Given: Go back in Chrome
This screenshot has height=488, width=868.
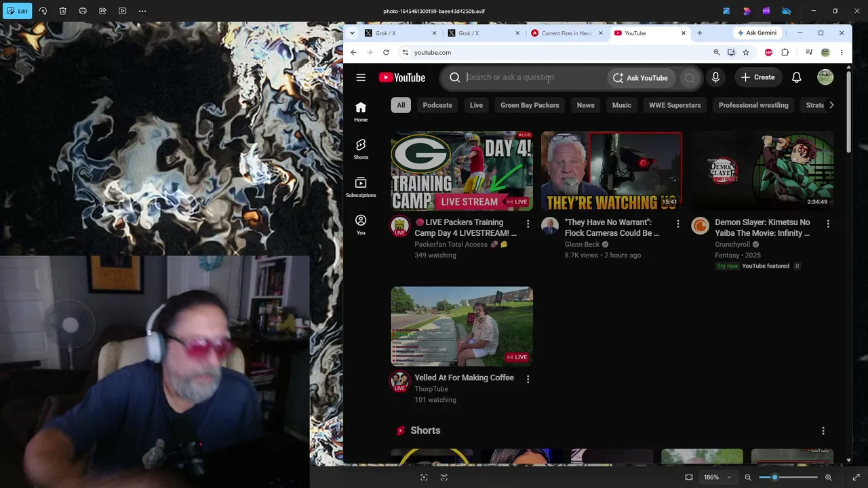Looking at the screenshot, I should (353, 52).
